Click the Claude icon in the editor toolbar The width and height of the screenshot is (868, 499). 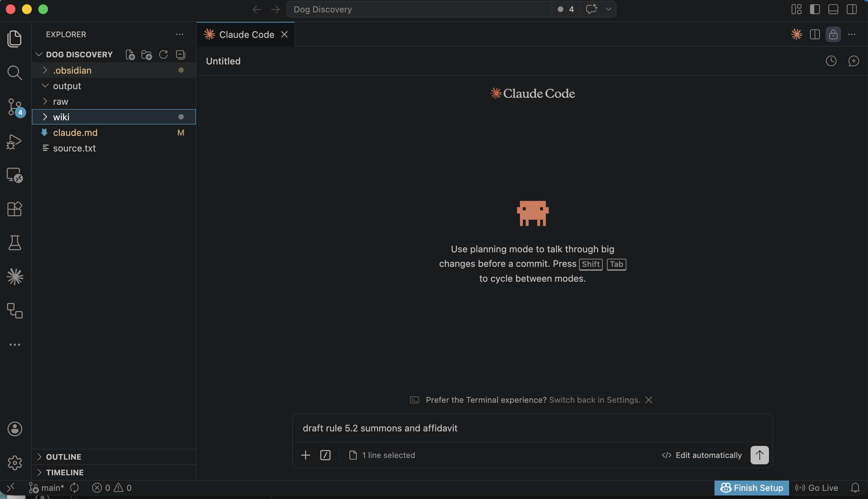tap(797, 34)
